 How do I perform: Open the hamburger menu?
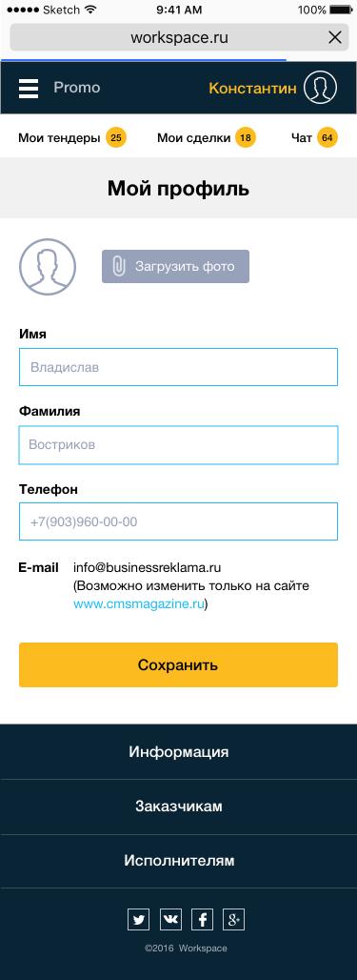click(x=29, y=88)
